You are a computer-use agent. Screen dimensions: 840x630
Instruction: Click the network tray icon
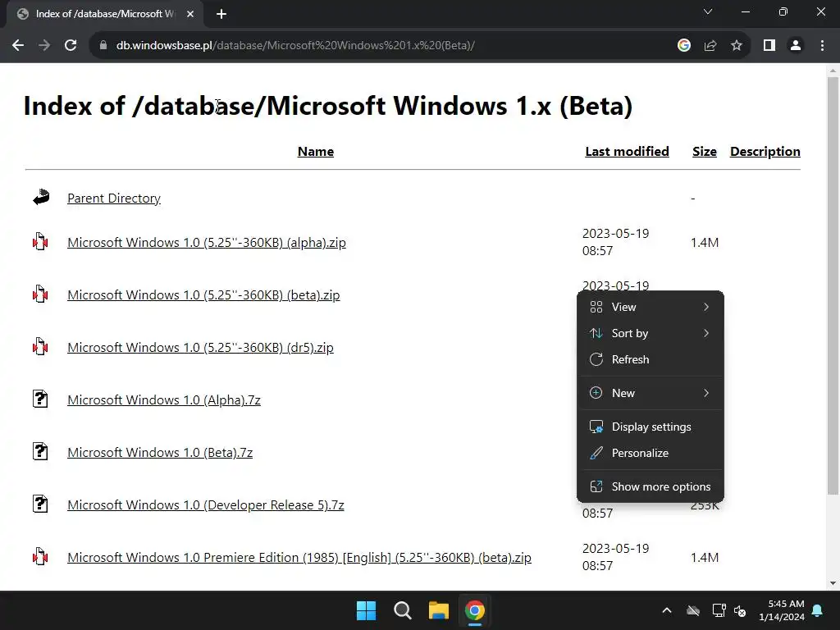(719, 610)
